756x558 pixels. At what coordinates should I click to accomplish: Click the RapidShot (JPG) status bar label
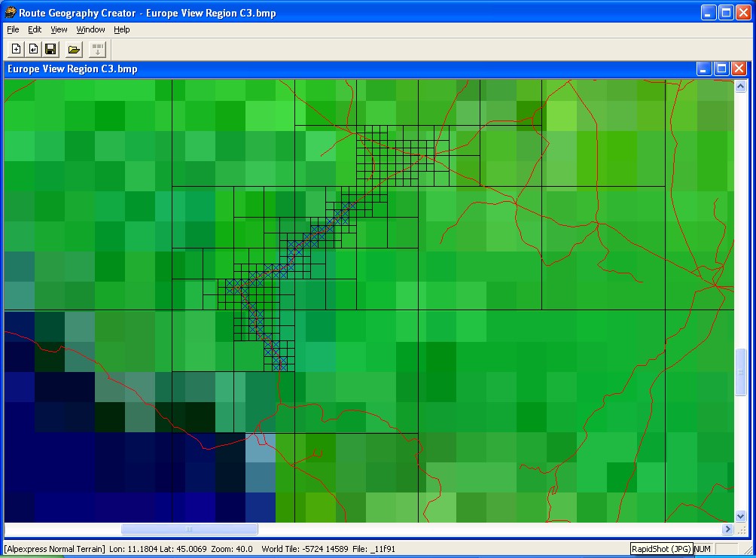(x=661, y=549)
